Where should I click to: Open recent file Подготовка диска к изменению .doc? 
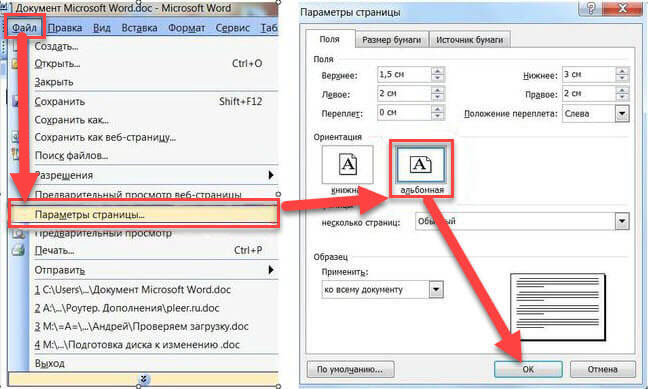pyautogui.click(x=137, y=344)
